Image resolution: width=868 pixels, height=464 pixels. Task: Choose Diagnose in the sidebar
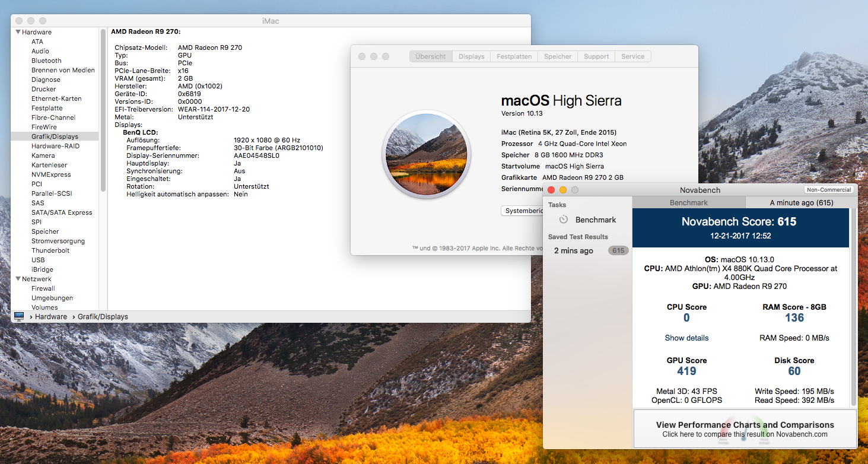point(46,80)
